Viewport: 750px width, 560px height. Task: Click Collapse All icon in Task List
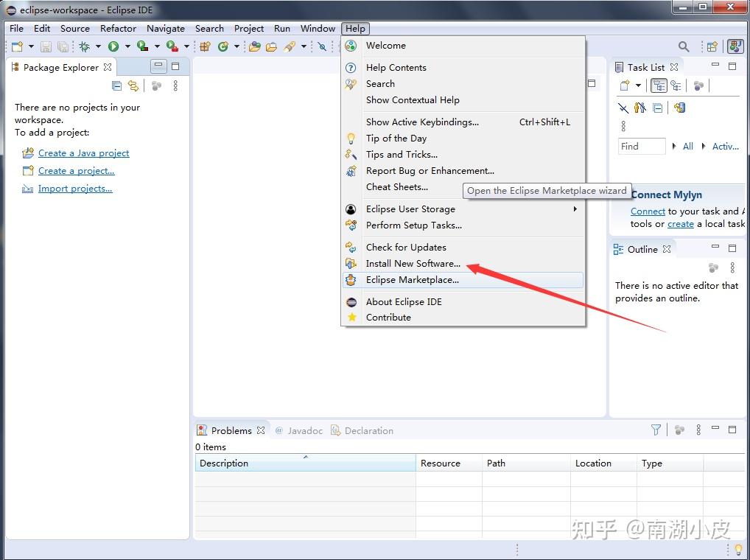coord(658,108)
